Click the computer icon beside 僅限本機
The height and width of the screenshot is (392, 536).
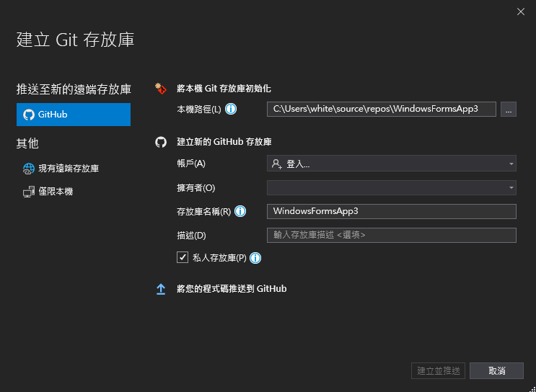[29, 192]
